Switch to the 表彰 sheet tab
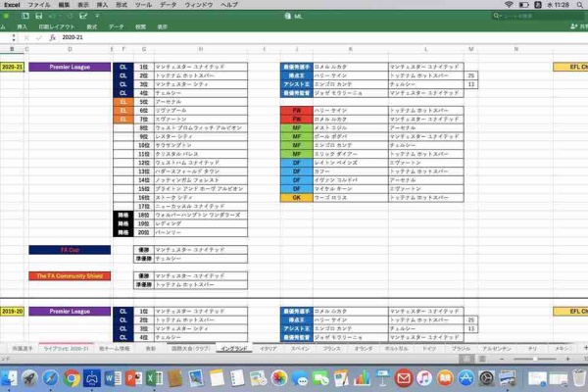 tap(151, 349)
